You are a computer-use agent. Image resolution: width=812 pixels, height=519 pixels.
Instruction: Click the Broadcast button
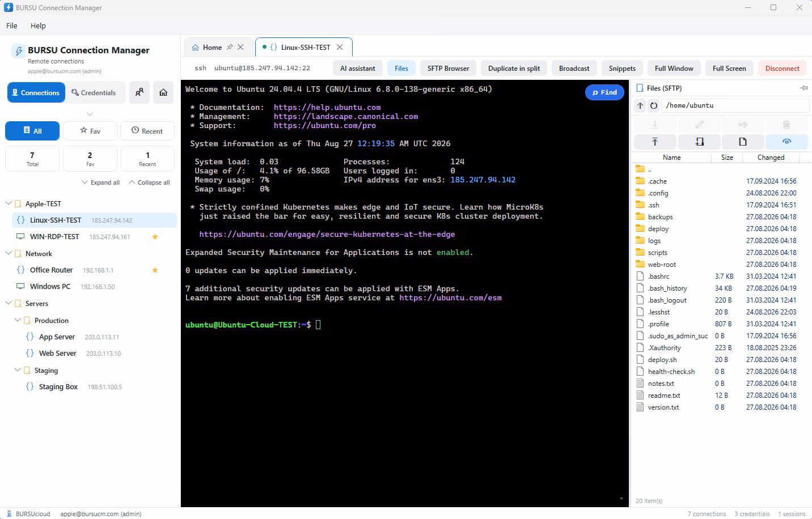click(574, 68)
